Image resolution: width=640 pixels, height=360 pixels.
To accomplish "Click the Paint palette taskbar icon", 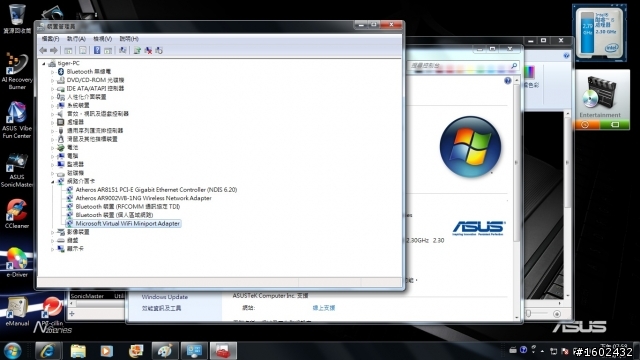I will point(165,351).
